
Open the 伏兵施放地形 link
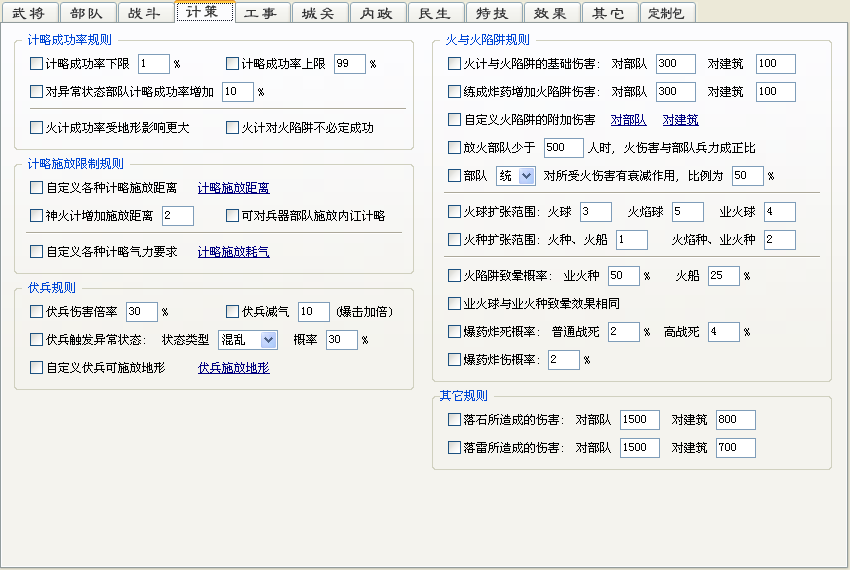click(234, 368)
